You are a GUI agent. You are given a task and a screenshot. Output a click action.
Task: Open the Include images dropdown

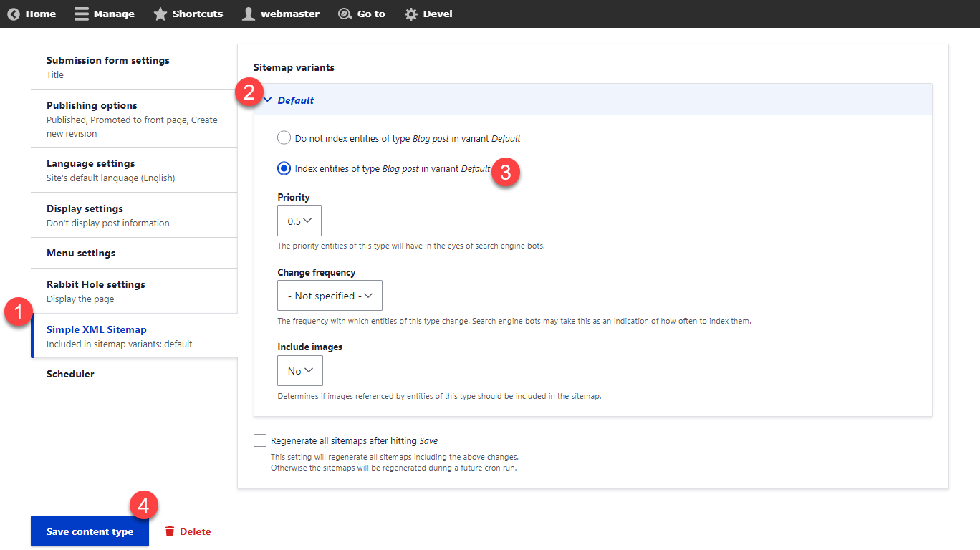(300, 371)
